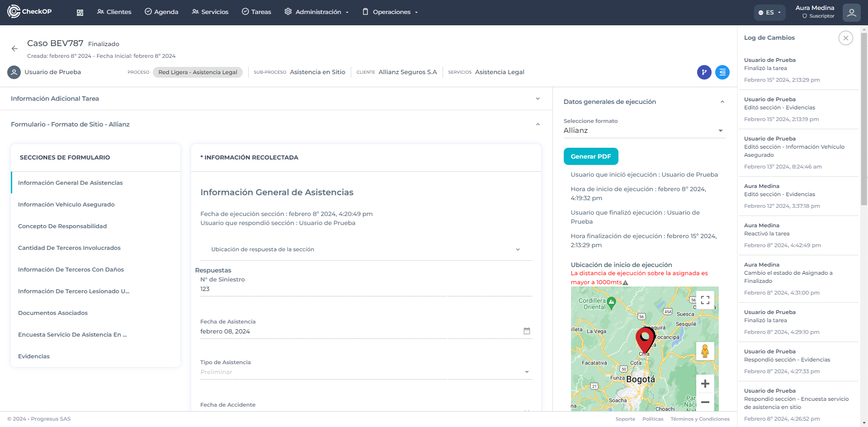The width and height of the screenshot is (868, 427).
Task: Toggle fullscreen view on the map
Action: pos(705,300)
